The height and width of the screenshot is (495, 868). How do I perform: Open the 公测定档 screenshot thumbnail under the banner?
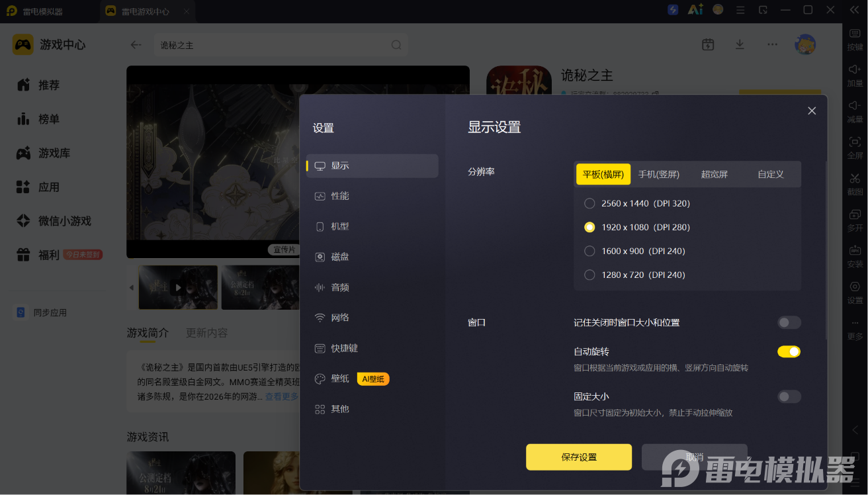coord(260,287)
